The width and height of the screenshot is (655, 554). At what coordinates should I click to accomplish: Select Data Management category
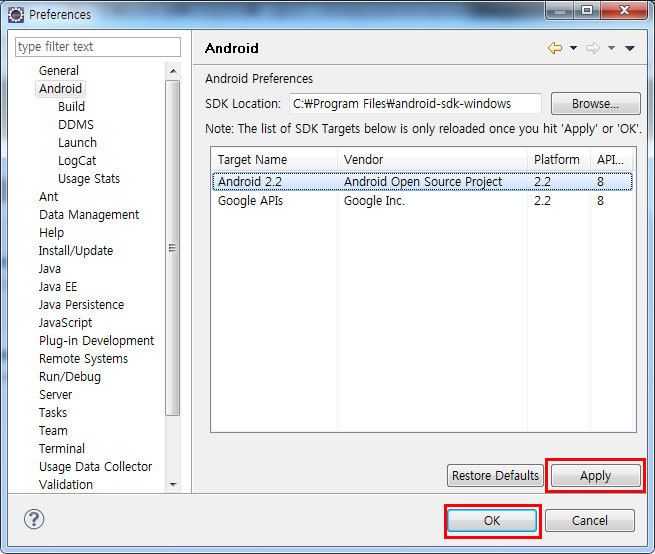tap(89, 215)
